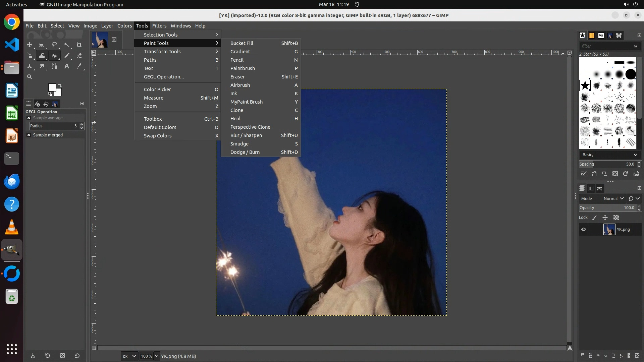Open the layer Mode Normal dropdown

(x=613, y=198)
